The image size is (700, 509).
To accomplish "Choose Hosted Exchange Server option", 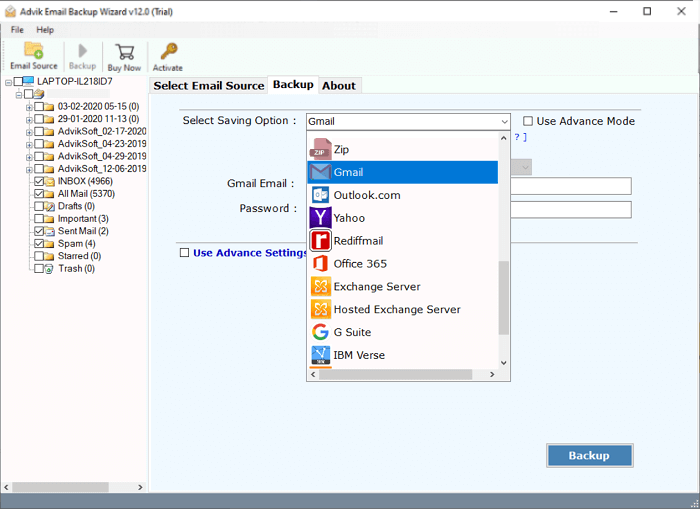I will point(402,309).
